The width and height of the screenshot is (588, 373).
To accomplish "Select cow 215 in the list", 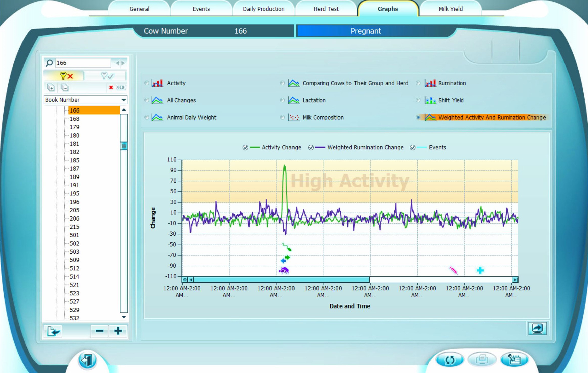I will pyautogui.click(x=75, y=227).
